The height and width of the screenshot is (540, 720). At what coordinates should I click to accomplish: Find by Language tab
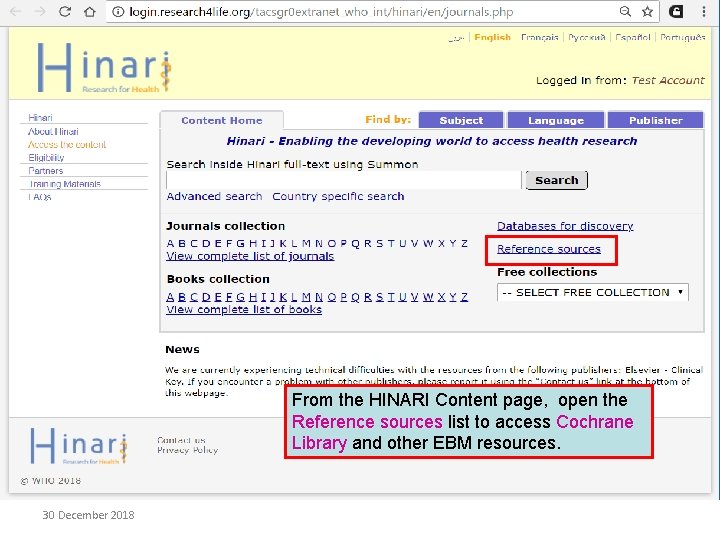556,120
